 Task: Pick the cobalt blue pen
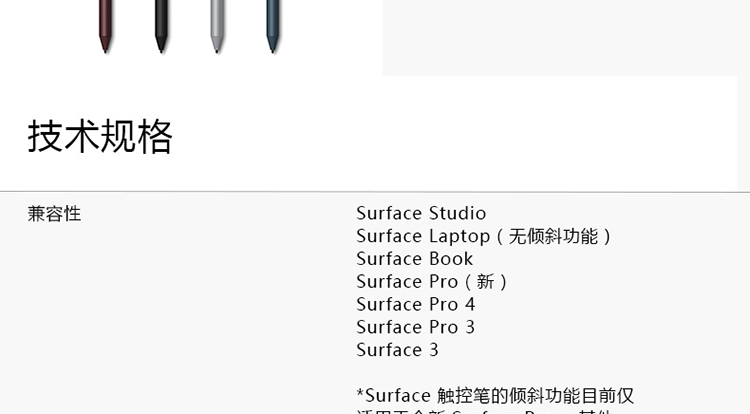pos(272,26)
